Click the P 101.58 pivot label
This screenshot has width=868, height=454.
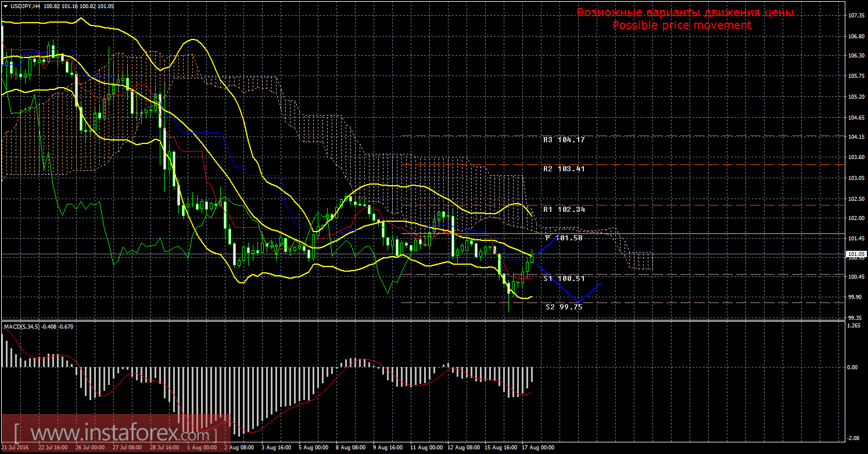pos(563,238)
